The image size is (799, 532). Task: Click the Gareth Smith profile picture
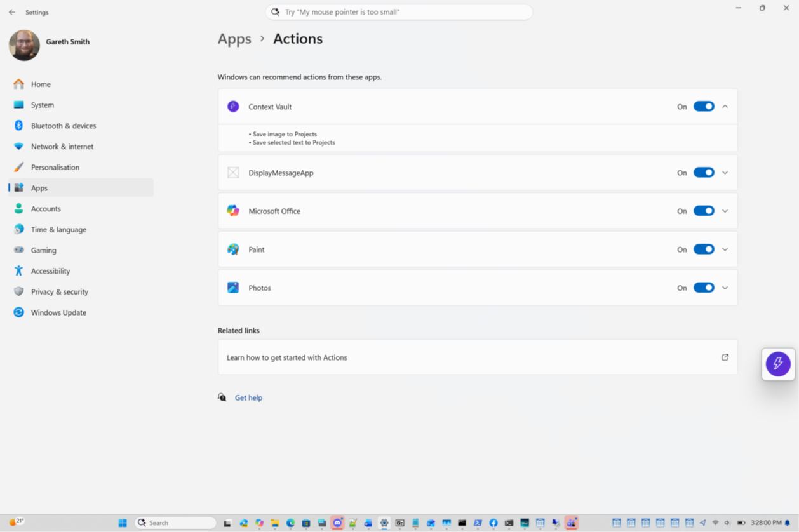click(x=24, y=45)
